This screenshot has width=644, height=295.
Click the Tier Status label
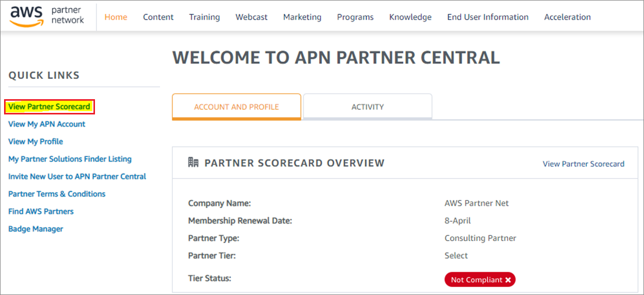[x=210, y=278]
